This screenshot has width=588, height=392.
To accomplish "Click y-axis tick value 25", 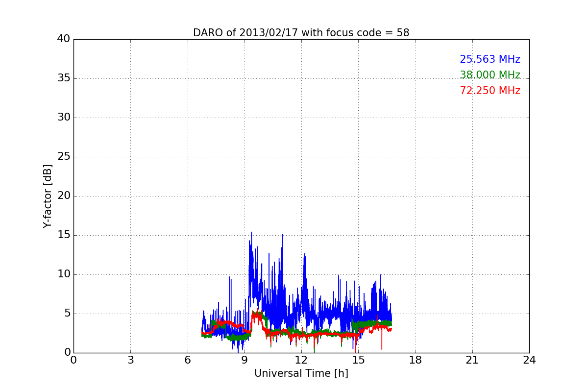I will coord(64,157).
